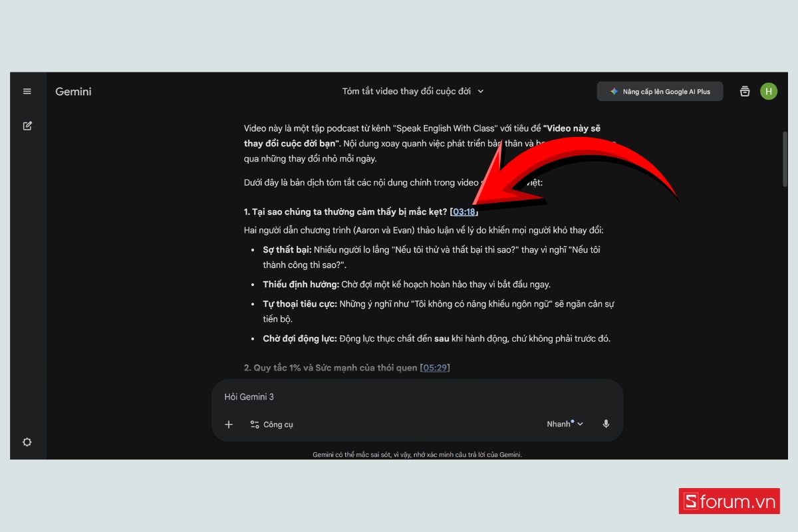The image size is (798, 532).
Task: Start a new chat with pencil icon
Action: pos(27,126)
